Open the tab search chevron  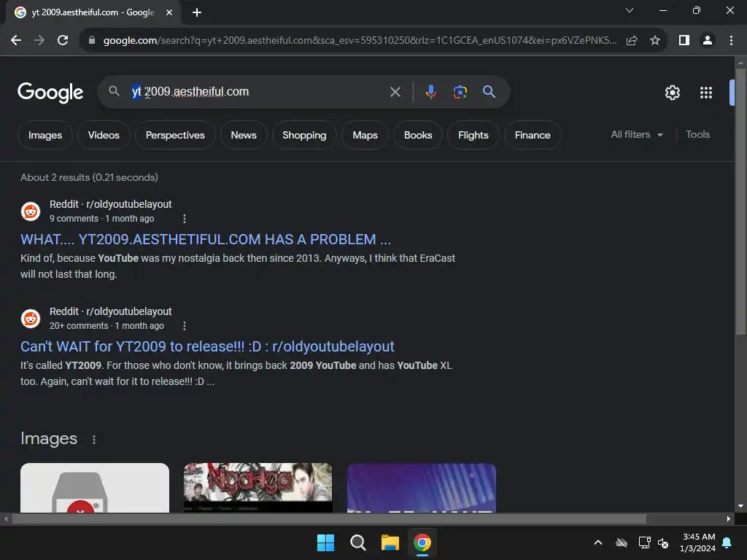pos(630,10)
